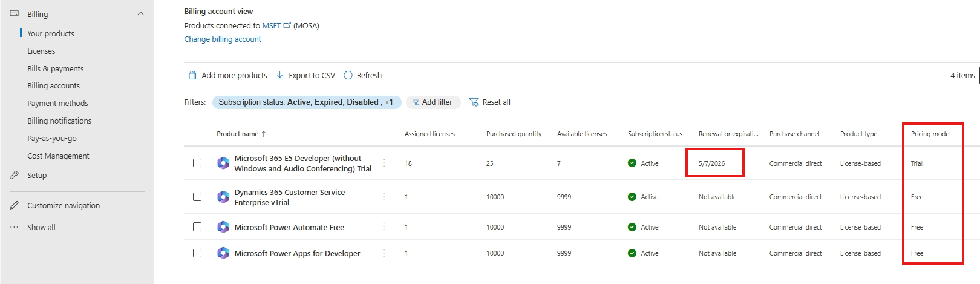Viewport: 980px width, 284px height.
Task: Click the Customize navigation pencil icon
Action: point(15,205)
